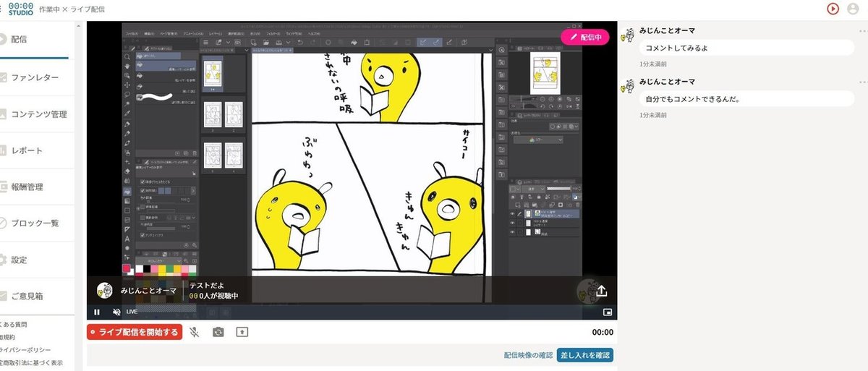868x371 pixels.
Task: Open the blending mode dropdown in layer panel
Action: pos(533,189)
